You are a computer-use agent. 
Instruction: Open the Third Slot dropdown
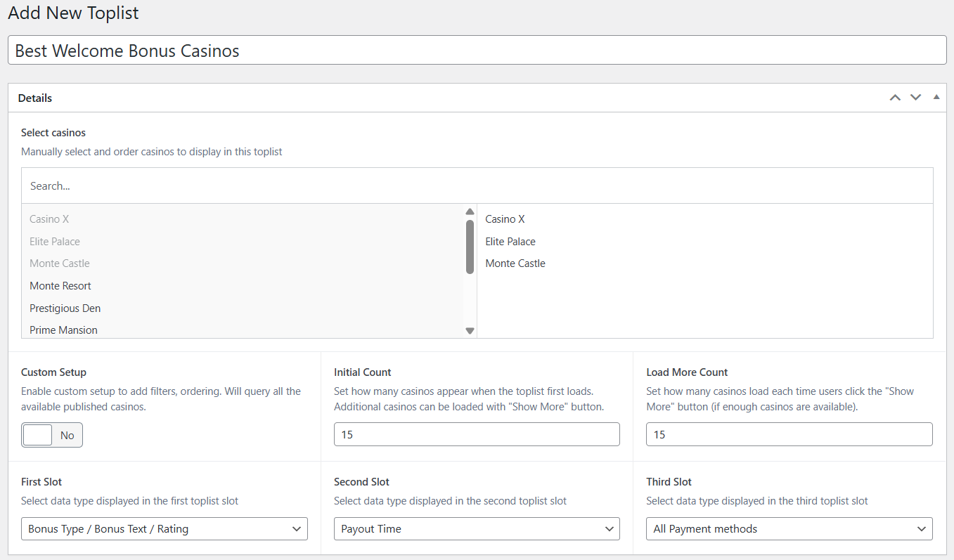click(x=789, y=528)
